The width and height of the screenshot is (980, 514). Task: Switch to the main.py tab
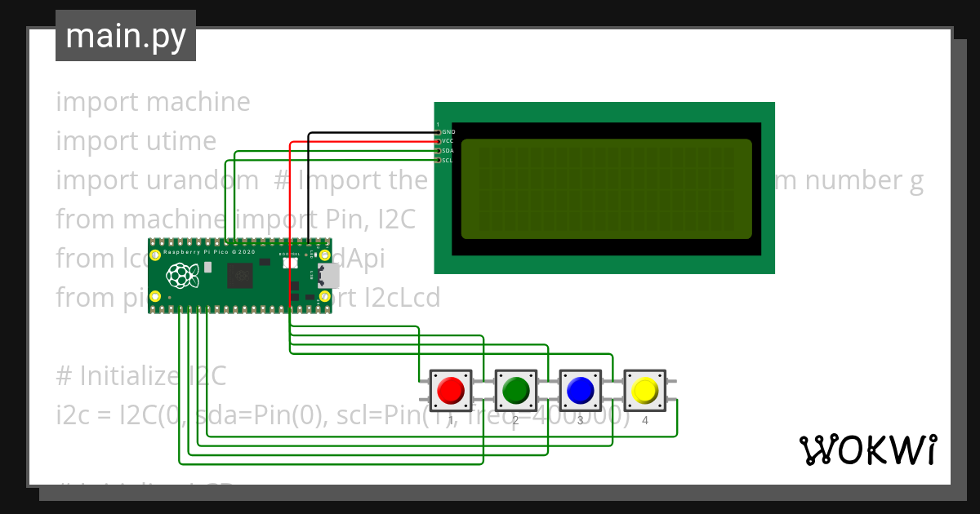pyautogui.click(x=125, y=35)
